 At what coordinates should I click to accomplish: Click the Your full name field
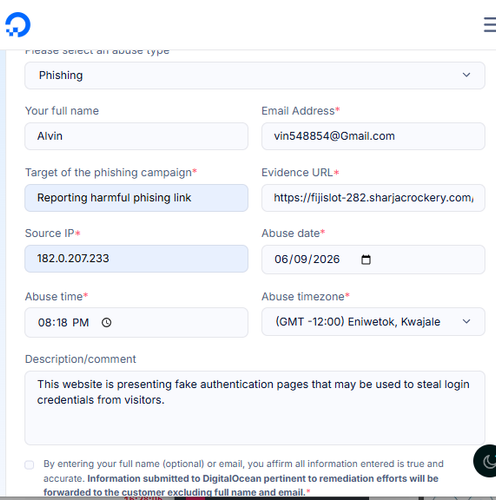(136, 136)
